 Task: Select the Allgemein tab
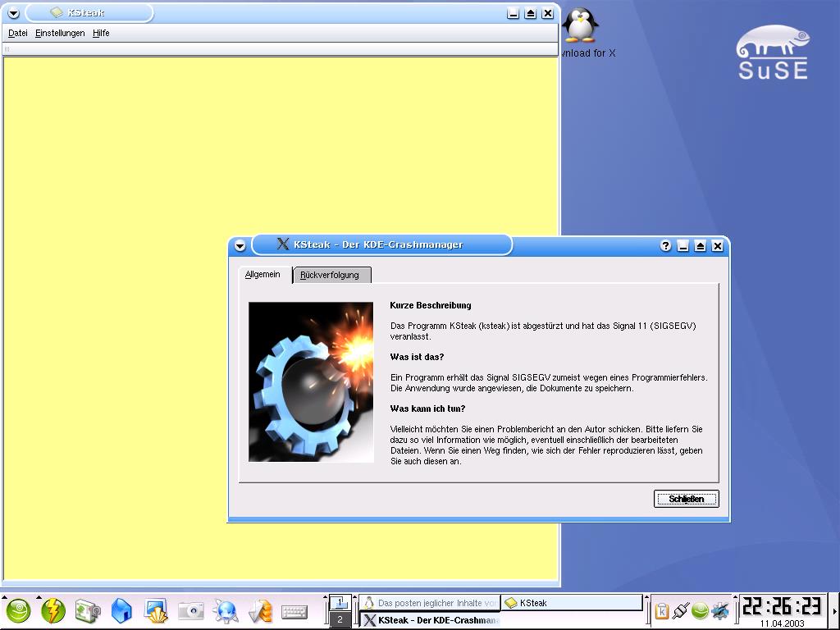coord(263,274)
